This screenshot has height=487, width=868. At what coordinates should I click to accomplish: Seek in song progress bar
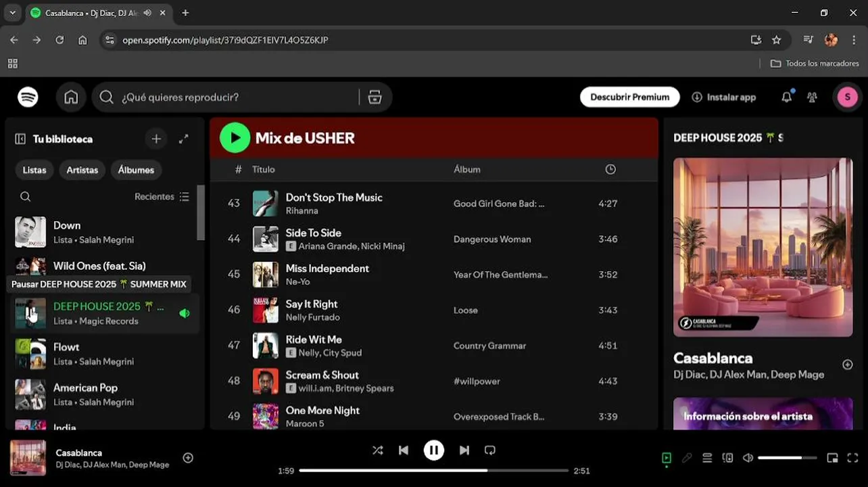[433, 471]
